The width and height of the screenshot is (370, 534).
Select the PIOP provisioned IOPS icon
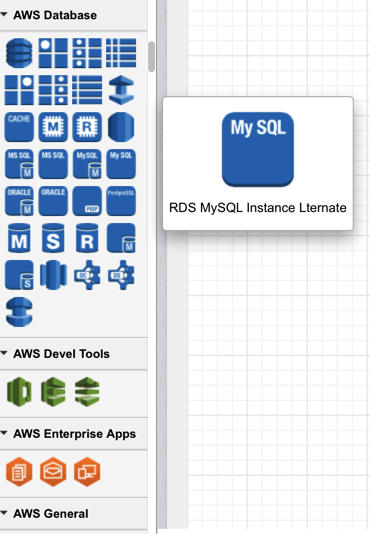pos(87,201)
